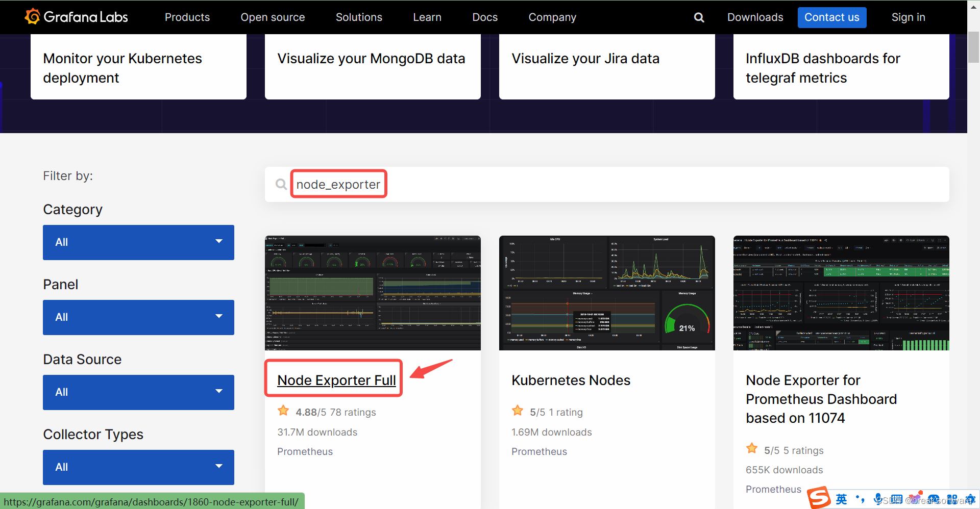Image resolution: width=980 pixels, height=509 pixels.
Task: Open Node Exporter for Prometheus Dashboard based on 11074
Action: click(821, 399)
